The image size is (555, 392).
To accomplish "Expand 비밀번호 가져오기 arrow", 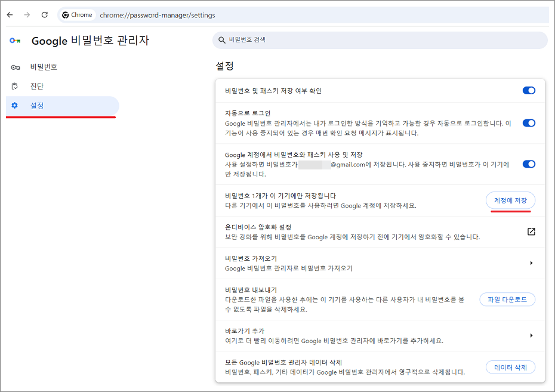I will click(x=531, y=263).
